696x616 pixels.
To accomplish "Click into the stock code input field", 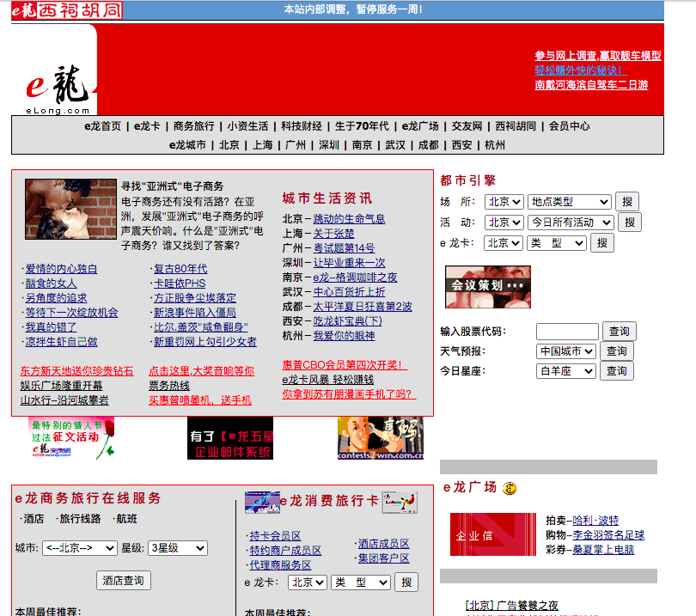I will pyautogui.click(x=567, y=332).
